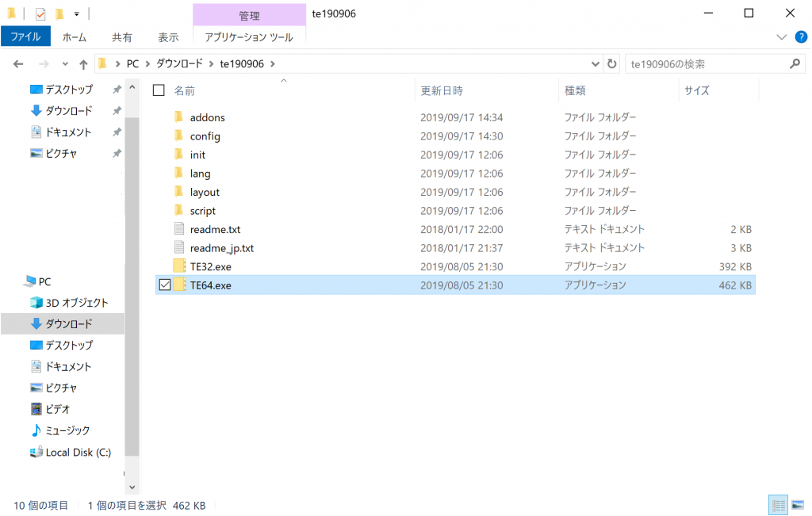Click the 管理 contextual tab header
The image size is (812, 516).
tap(249, 15)
